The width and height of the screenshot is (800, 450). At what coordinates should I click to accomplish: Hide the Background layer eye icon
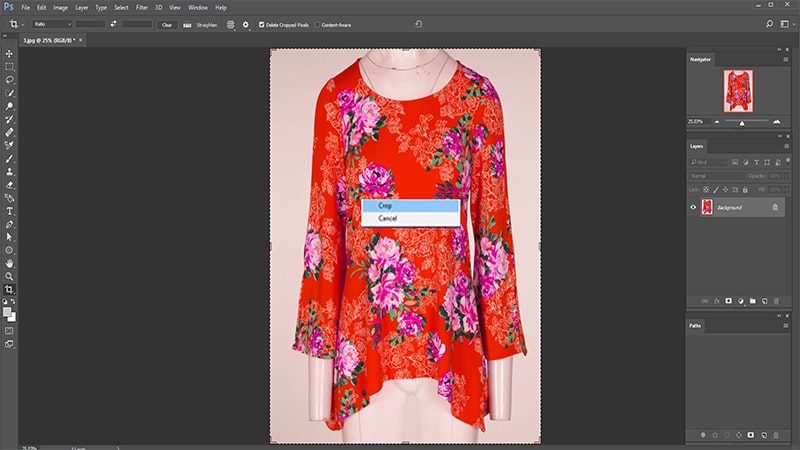[x=693, y=208]
